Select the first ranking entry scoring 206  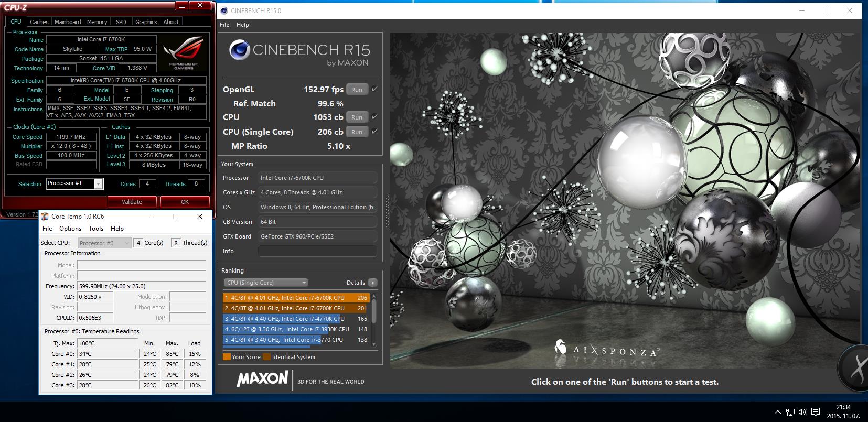pos(296,298)
